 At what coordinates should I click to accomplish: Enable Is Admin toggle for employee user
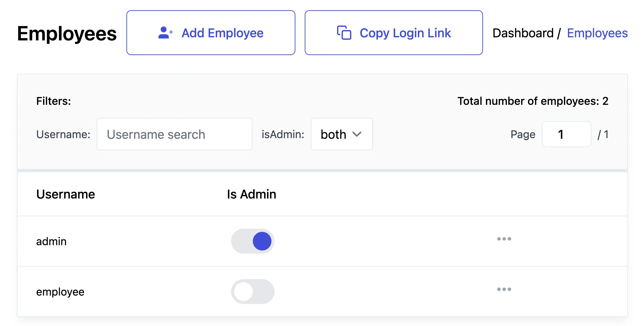coord(253,291)
